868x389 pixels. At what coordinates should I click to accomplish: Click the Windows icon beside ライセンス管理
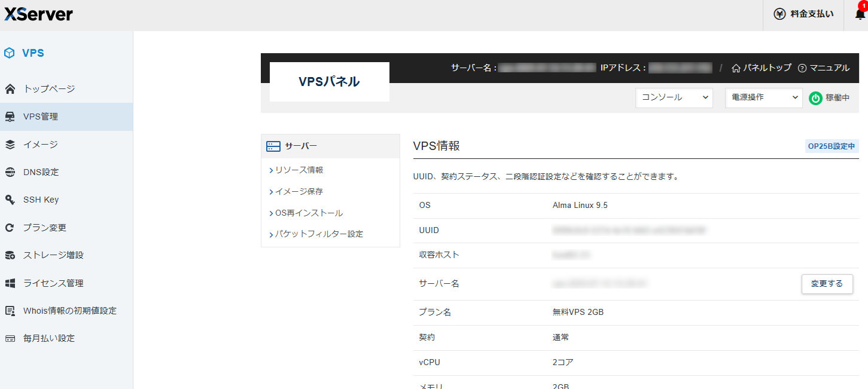coord(10,283)
